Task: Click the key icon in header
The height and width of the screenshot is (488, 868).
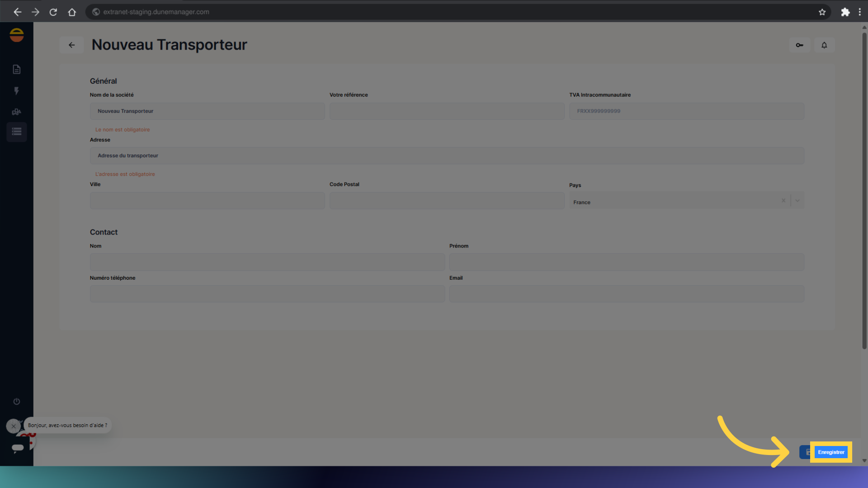Action: point(799,45)
